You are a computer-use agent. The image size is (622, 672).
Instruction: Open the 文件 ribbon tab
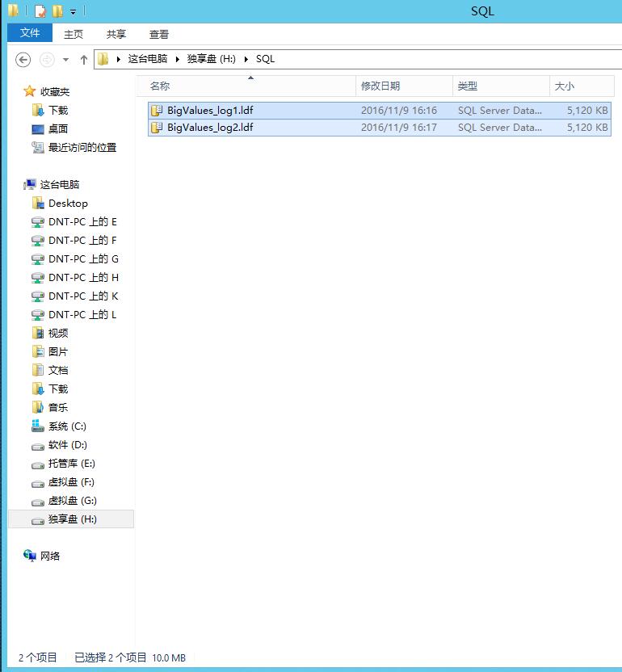click(x=30, y=33)
